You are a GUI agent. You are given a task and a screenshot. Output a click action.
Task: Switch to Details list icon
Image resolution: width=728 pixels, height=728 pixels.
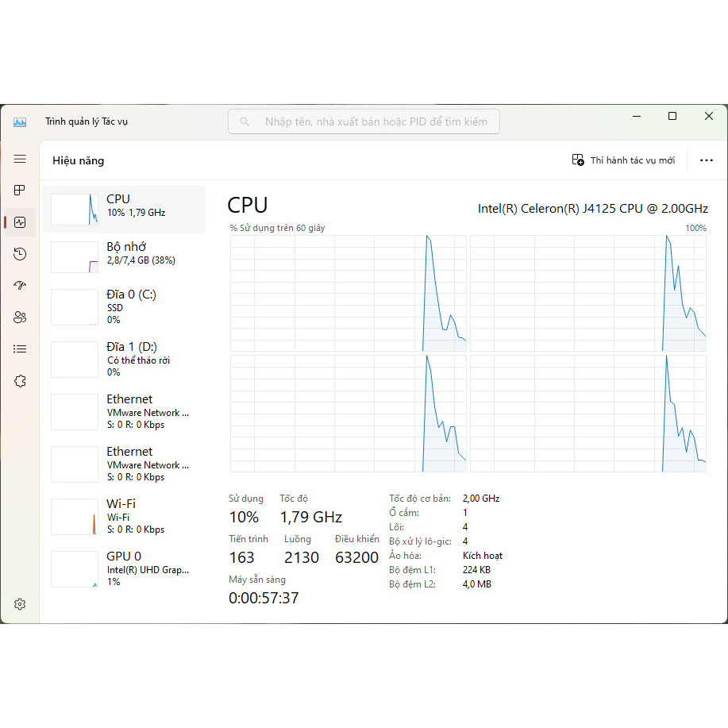(x=20, y=349)
